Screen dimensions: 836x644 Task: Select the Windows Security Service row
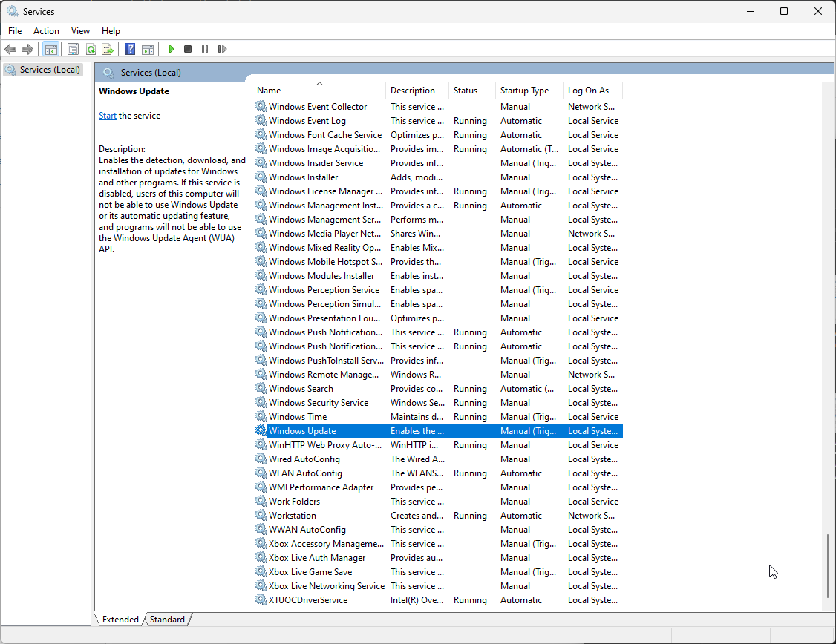(439, 403)
